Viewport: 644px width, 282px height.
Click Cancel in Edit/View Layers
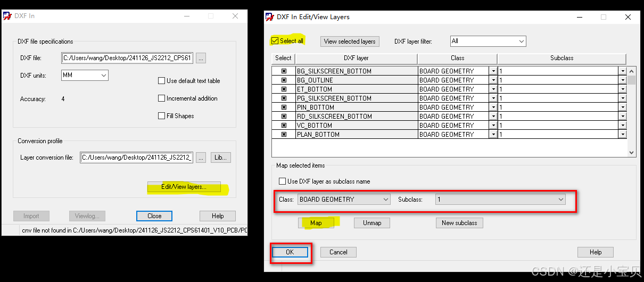[x=338, y=252]
